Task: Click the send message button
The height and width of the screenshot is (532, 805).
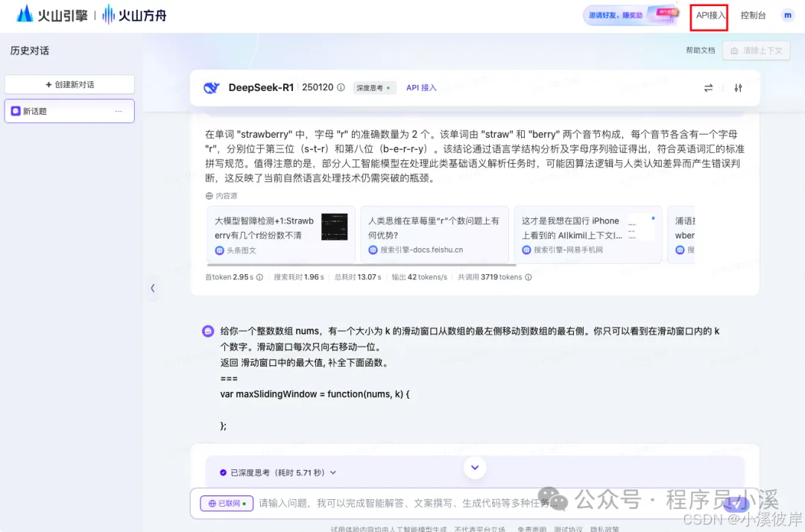Action: pos(736,504)
